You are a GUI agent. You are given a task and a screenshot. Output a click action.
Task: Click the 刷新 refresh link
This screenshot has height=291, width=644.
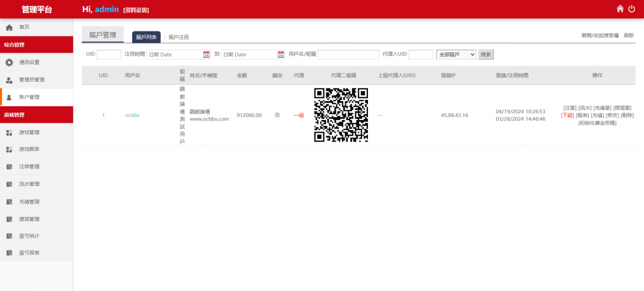(x=629, y=36)
